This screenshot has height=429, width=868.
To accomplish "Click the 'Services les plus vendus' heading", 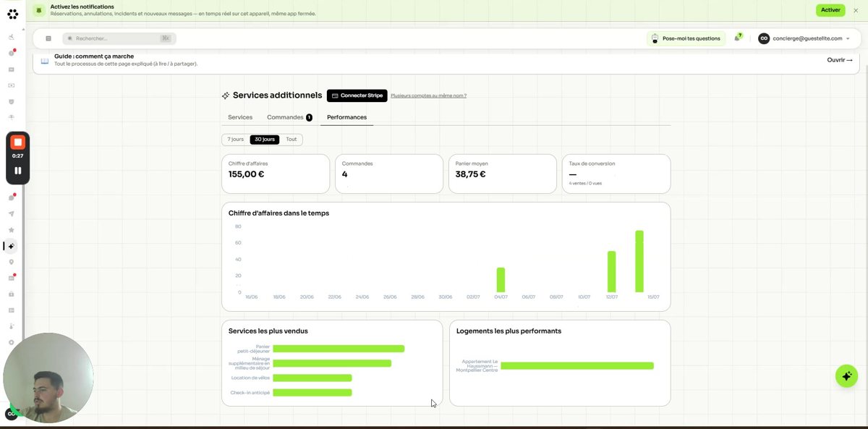I will coord(268,331).
